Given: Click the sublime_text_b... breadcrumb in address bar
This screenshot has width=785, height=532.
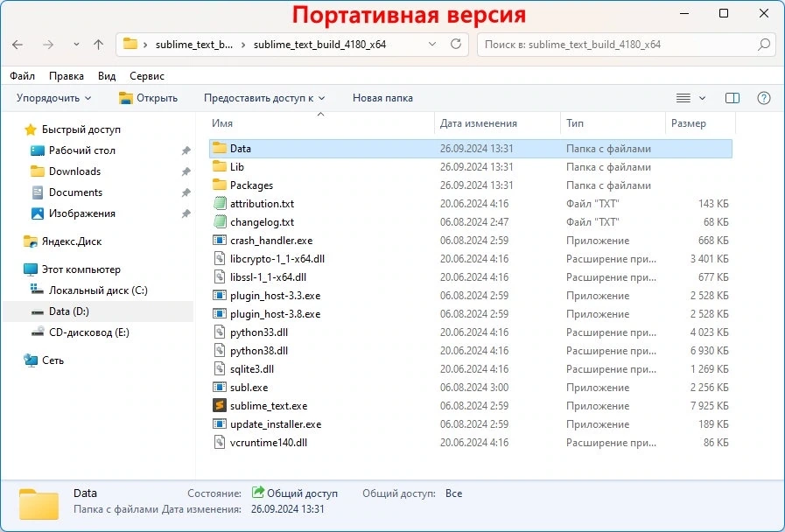Looking at the screenshot, I should [x=194, y=45].
